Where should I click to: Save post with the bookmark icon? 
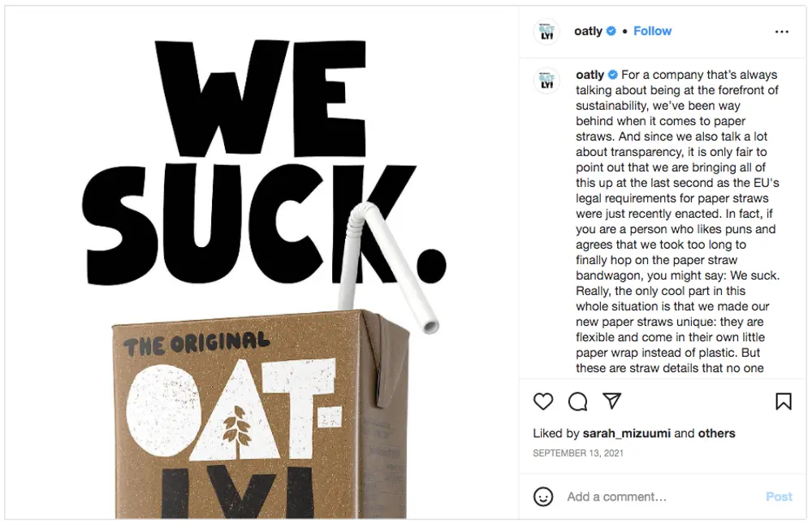click(783, 401)
